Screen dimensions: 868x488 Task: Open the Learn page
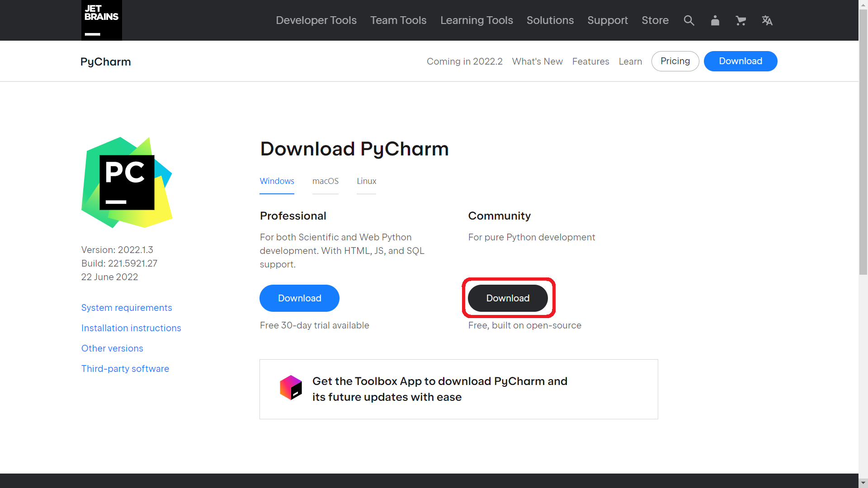pyautogui.click(x=630, y=61)
